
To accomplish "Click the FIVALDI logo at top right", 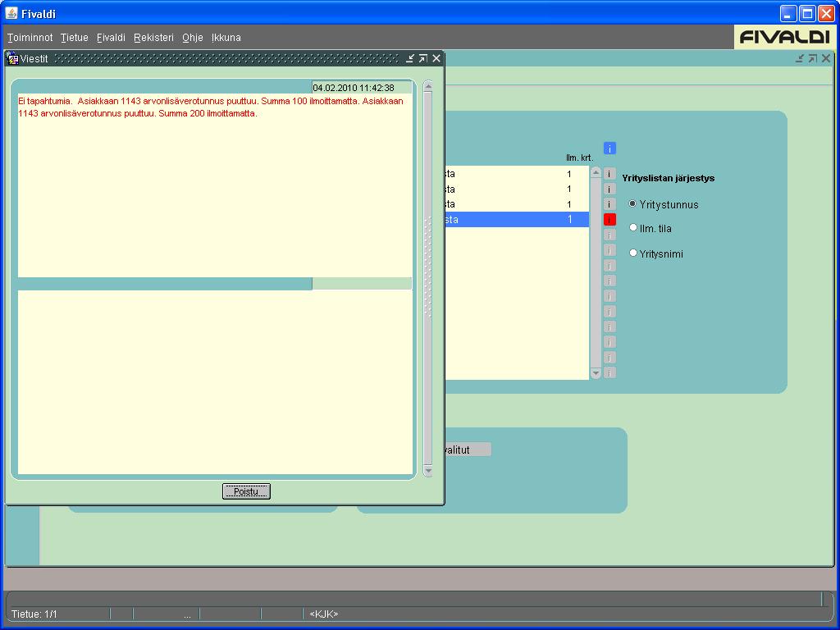I will tap(784, 37).
